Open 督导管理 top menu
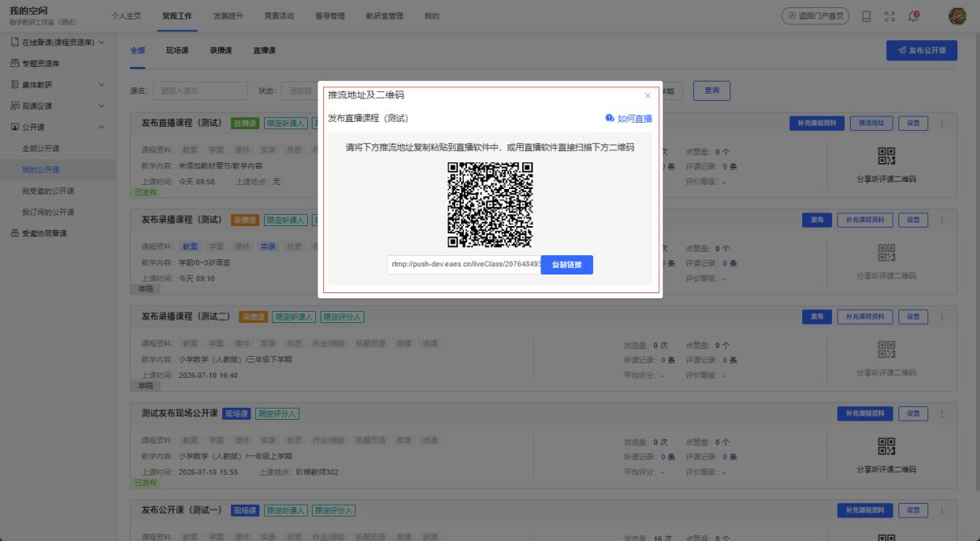 (x=330, y=17)
